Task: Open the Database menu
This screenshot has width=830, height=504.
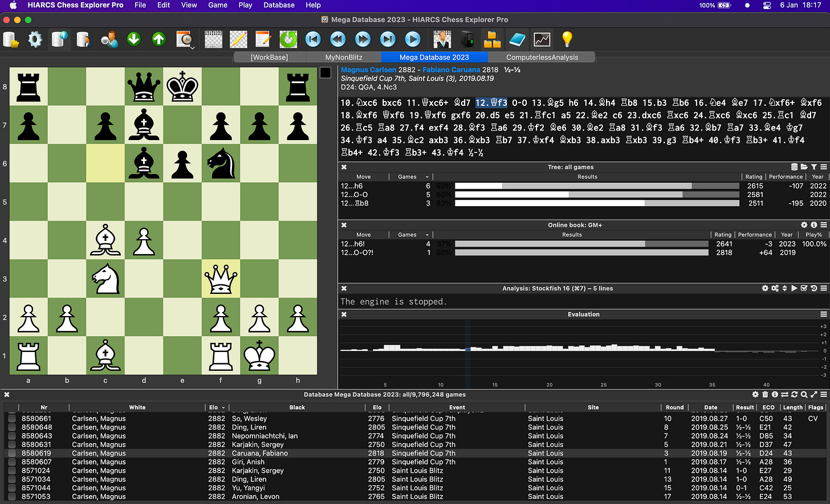Action: [x=279, y=5]
